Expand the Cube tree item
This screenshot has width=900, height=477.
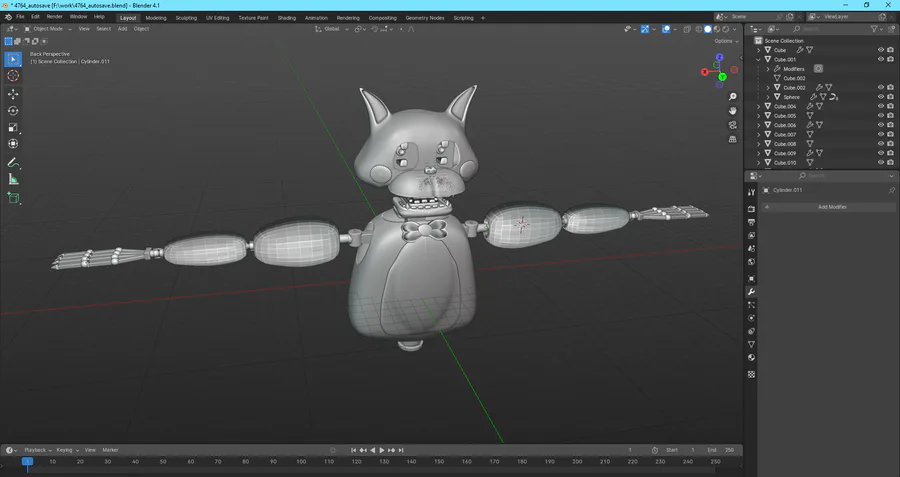[759, 50]
